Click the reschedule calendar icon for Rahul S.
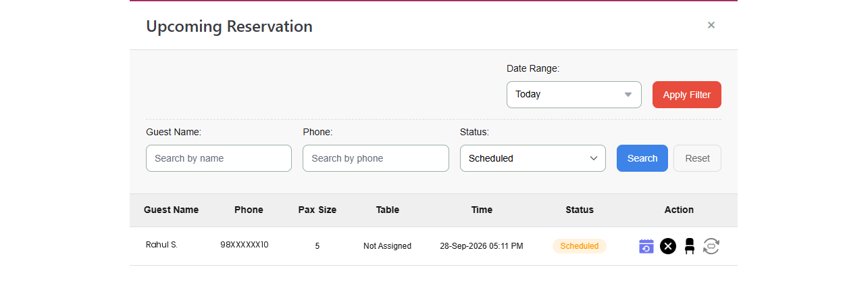 pos(646,246)
